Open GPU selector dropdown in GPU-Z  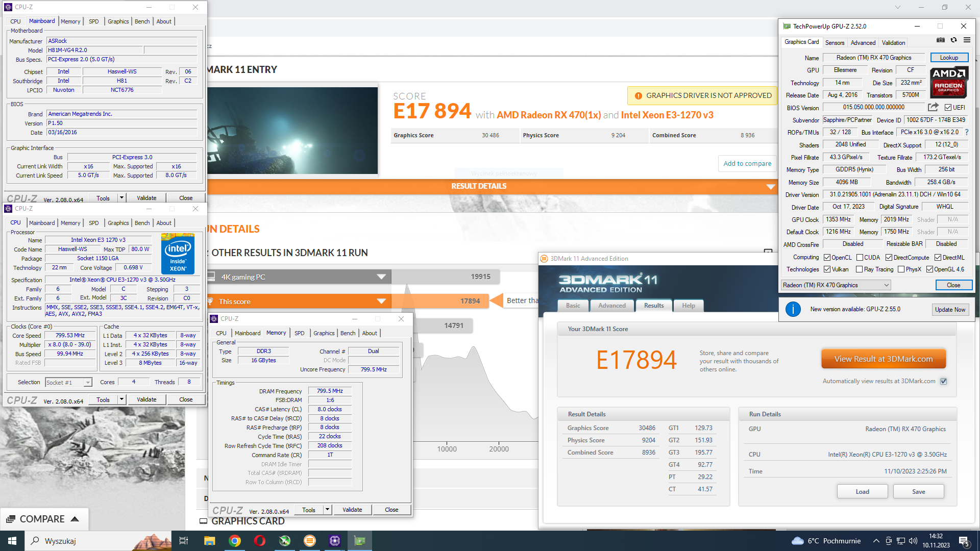point(836,285)
